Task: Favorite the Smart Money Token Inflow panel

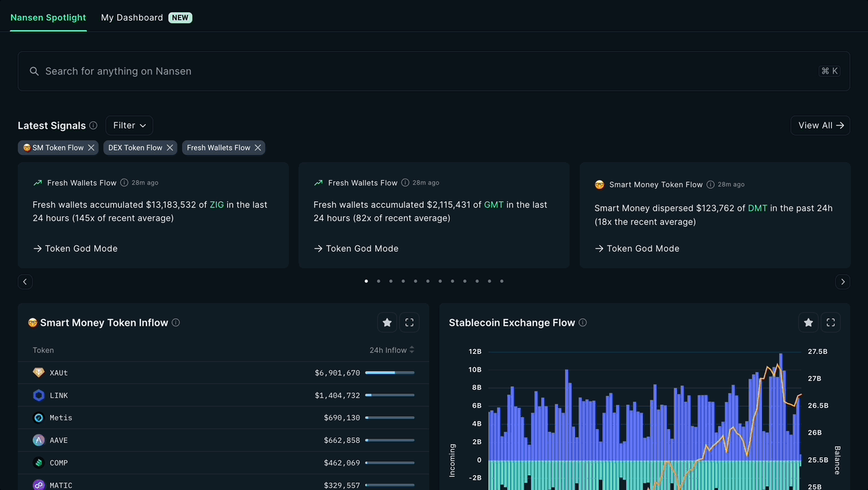Action: (x=387, y=322)
